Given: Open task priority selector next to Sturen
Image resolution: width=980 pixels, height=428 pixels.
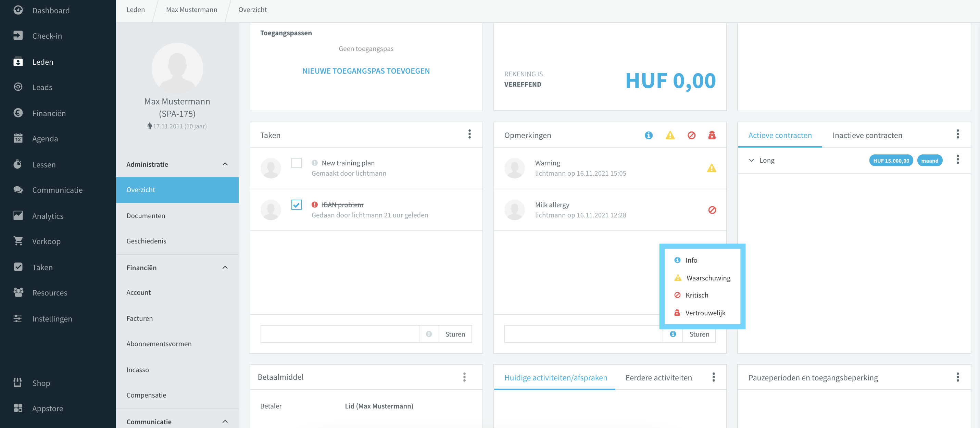Looking at the screenshot, I should pos(429,334).
